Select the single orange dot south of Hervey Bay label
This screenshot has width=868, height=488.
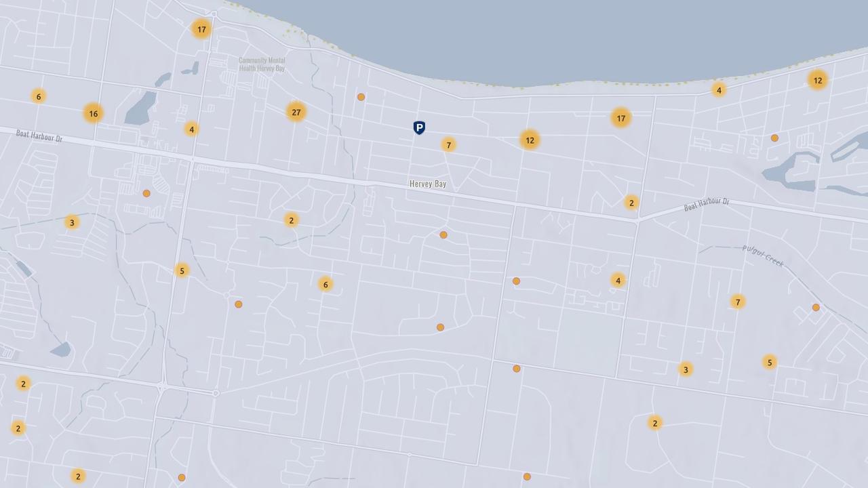pyautogui.click(x=443, y=235)
